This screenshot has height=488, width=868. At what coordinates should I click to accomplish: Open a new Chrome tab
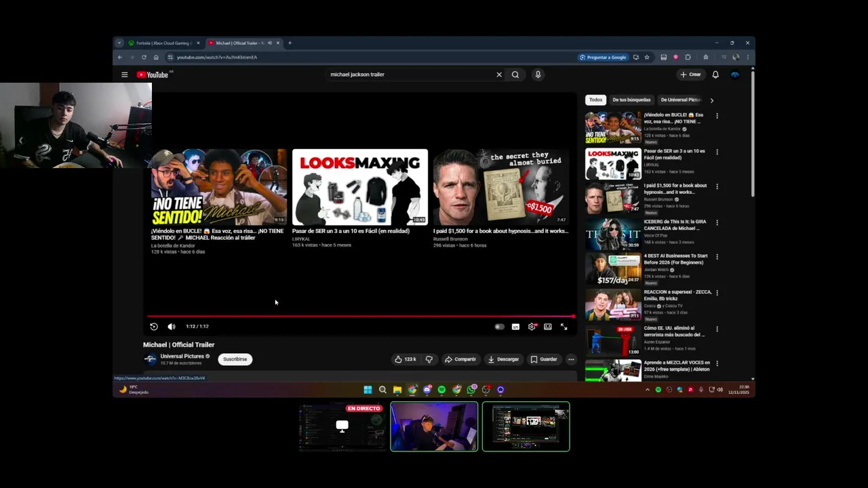pos(290,43)
